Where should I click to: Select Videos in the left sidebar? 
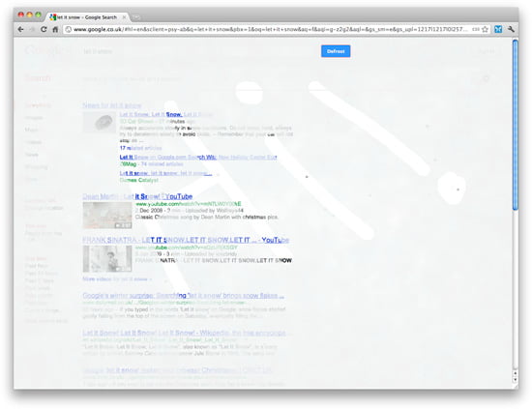(33, 142)
